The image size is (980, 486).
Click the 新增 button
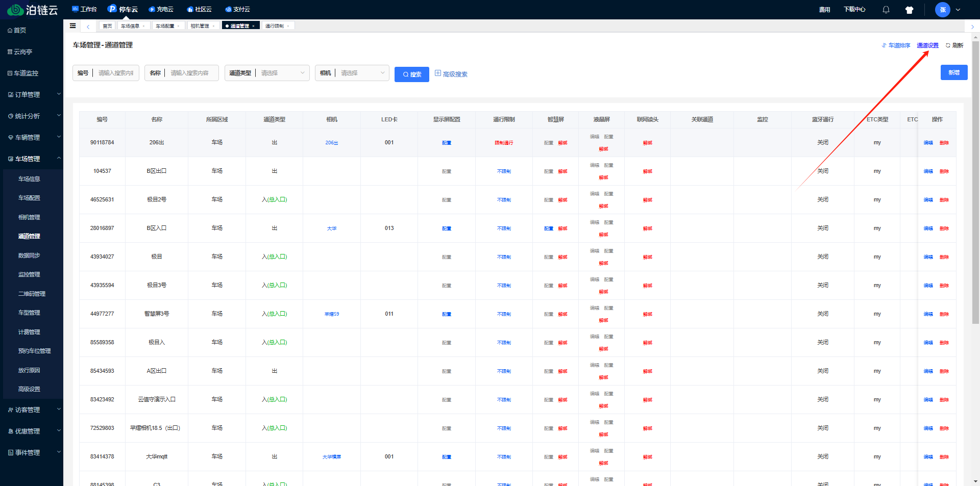[x=954, y=72]
